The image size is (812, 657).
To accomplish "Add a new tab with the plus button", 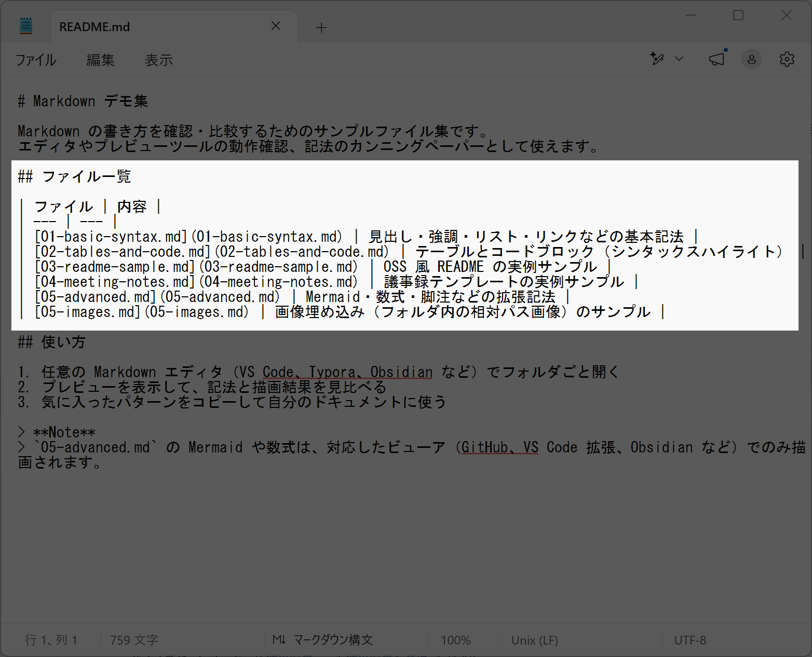I will (x=321, y=28).
